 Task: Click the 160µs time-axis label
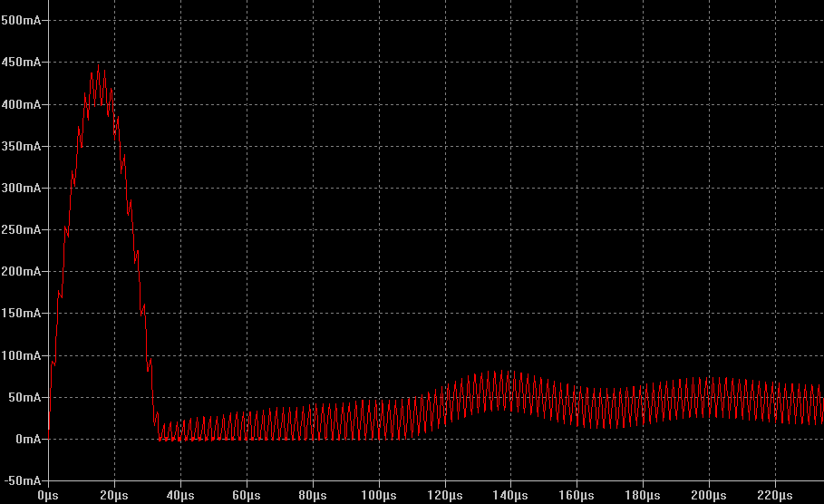[577, 495]
